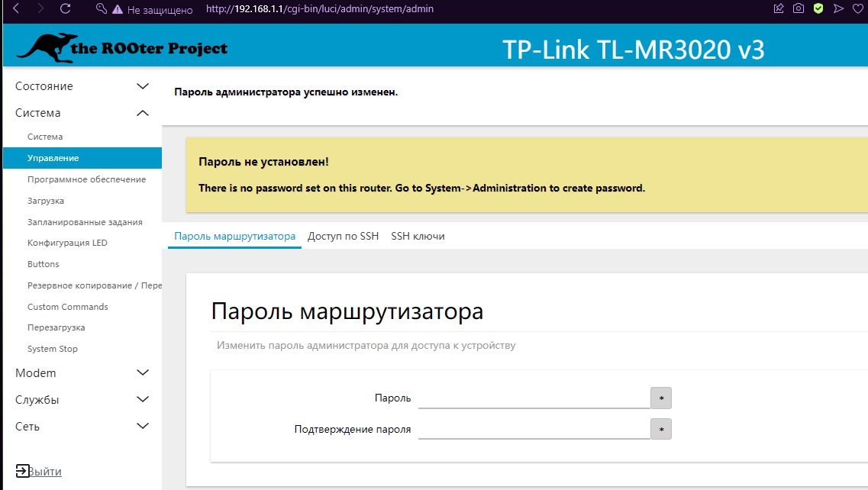The image size is (868, 490).
Task: Expand the Modem menu chevron
Action: 143,372
